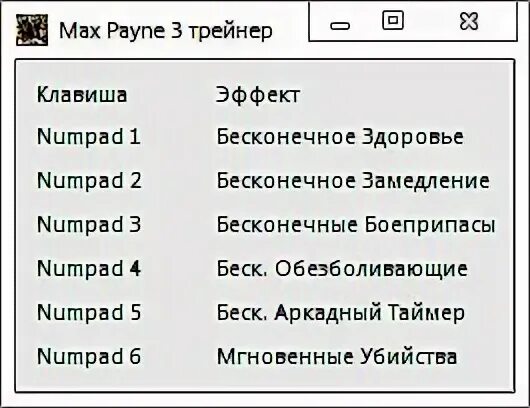Toggle 'Бесконечное Здоровье' cheat
This screenshot has height=408, width=530.
(x=340, y=137)
